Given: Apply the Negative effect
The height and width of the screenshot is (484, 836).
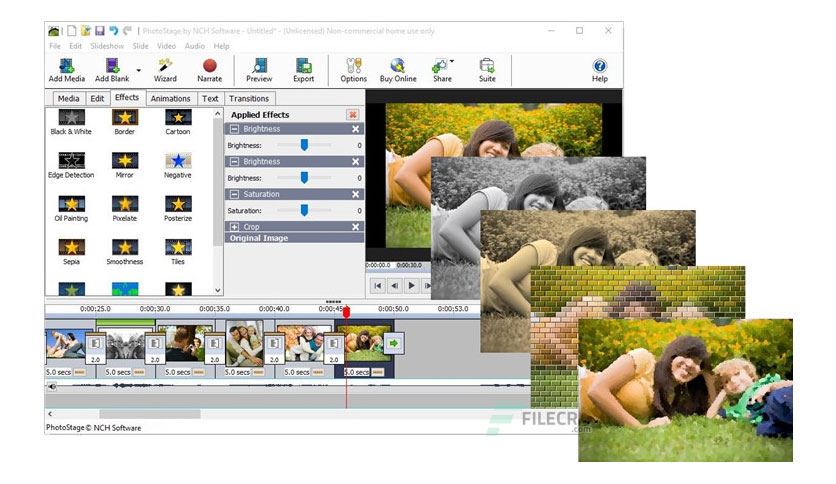Looking at the screenshot, I should click(x=178, y=165).
